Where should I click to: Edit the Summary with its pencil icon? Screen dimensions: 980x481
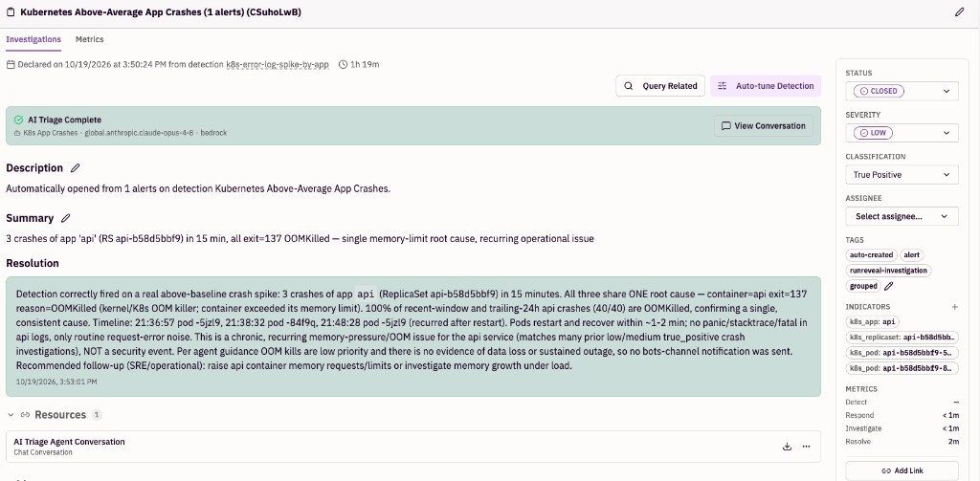(x=66, y=218)
